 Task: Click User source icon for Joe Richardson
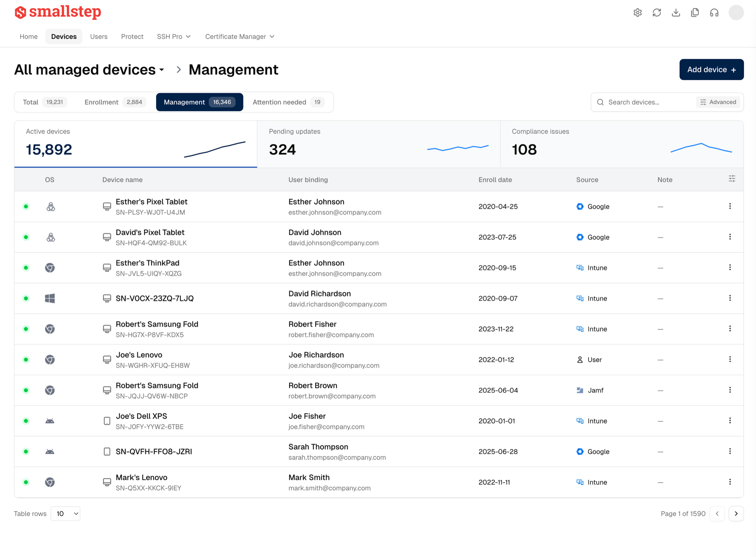[580, 360]
